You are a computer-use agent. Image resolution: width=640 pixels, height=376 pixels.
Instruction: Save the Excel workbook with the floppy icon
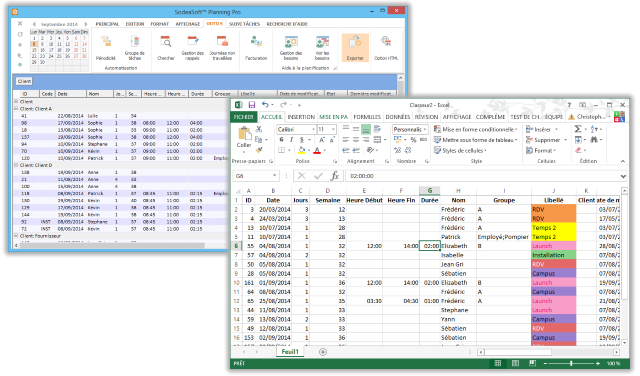pyautogui.click(x=252, y=105)
